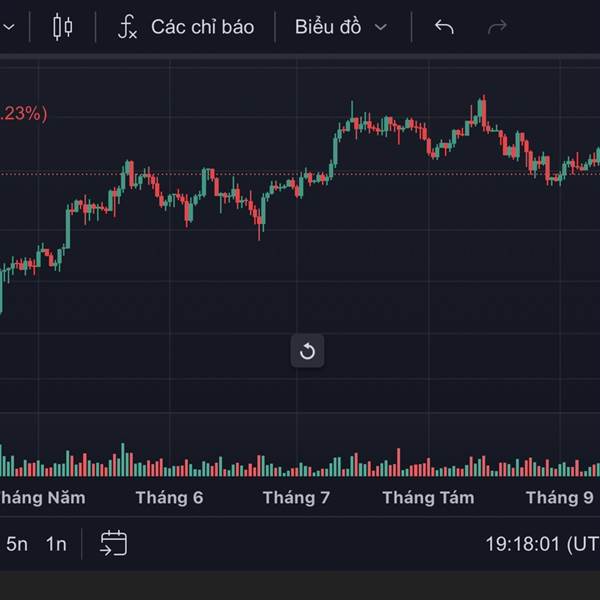Open the Biểu đồ layout menu
Screen dimensions: 600x600
328,27
